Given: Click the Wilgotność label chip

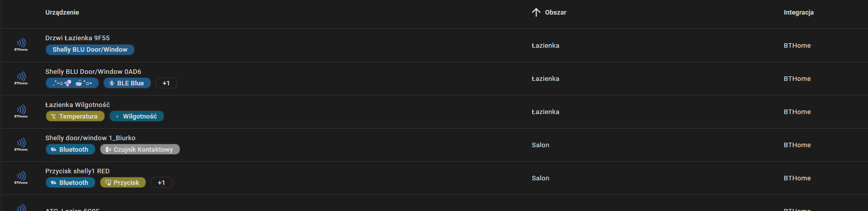Looking at the screenshot, I should pos(137,117).
